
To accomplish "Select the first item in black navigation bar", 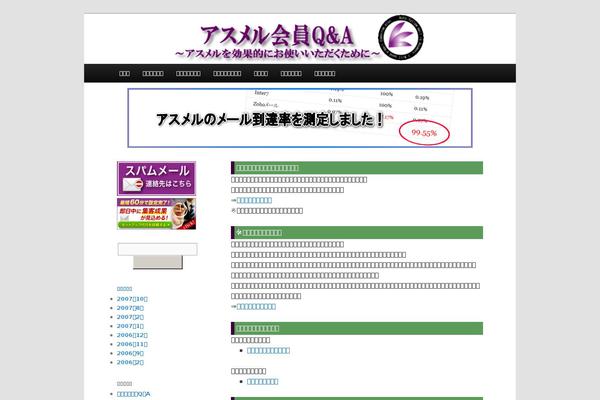I will click(x=124, y=73).
